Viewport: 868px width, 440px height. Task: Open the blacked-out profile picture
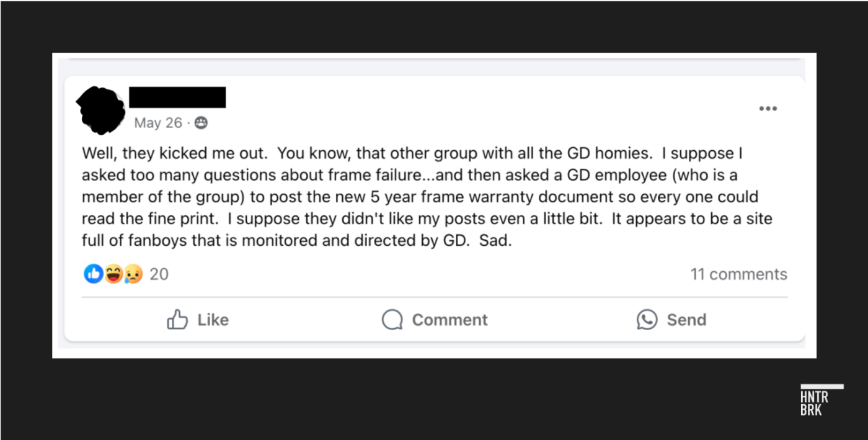pyautogui.click(x=100, y=110)
